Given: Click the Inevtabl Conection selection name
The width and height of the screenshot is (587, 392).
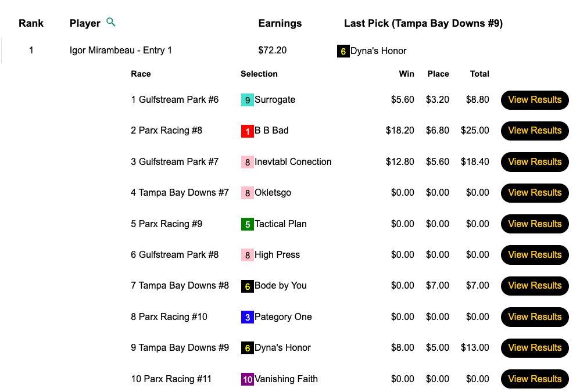Looking at the screenshot, I should [293, 162].
